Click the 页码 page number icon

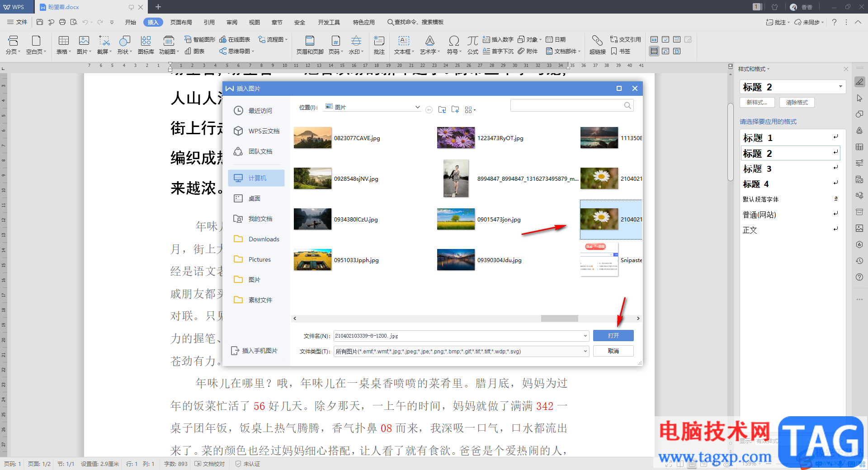coord(336,45)
